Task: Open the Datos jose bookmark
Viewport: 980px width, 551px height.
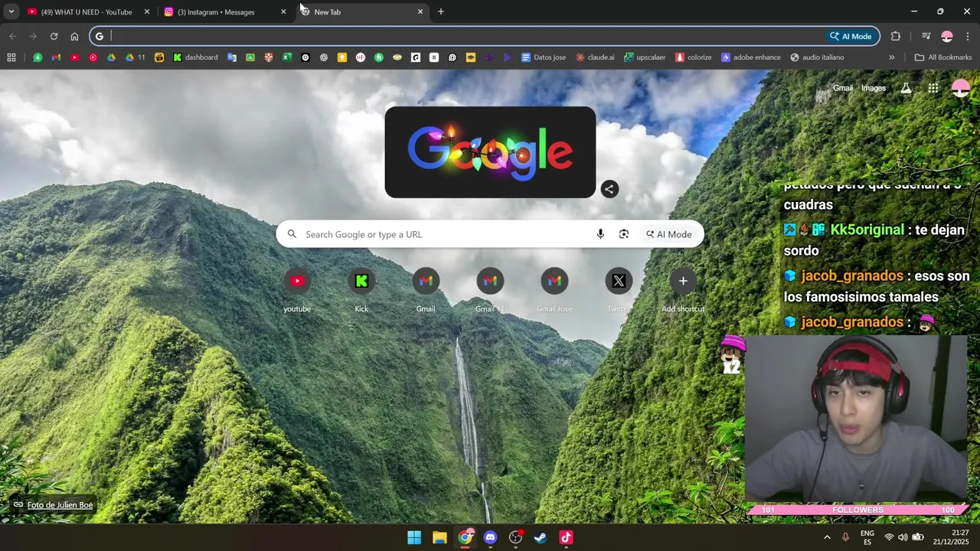Action: click(544, 57)
